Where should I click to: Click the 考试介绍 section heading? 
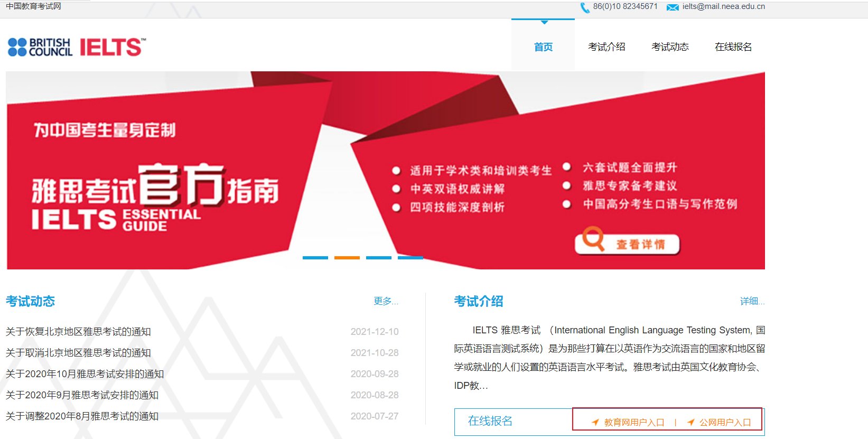(479, 301)
